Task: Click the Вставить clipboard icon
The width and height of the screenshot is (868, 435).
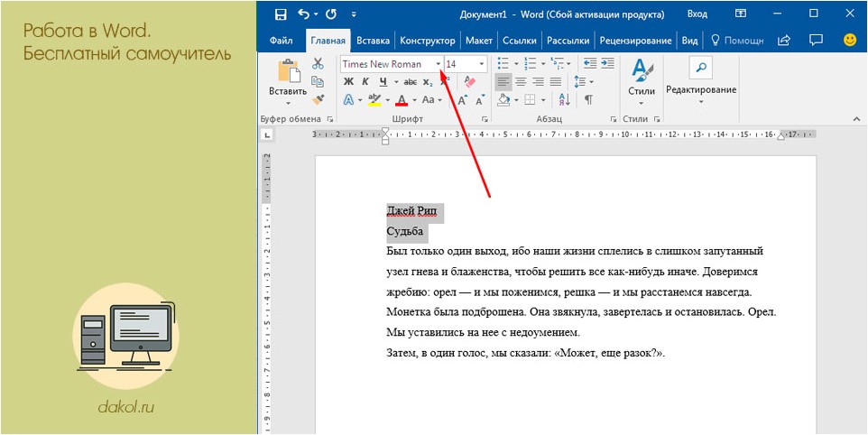Action: 289,70
